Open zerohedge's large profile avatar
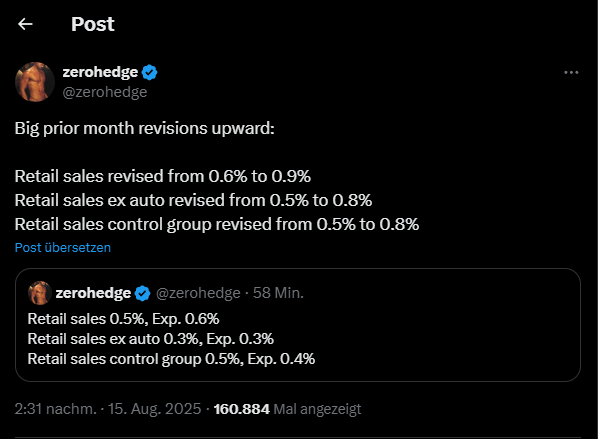Viewport: 598px width, 439px height. tap(35, 82)
